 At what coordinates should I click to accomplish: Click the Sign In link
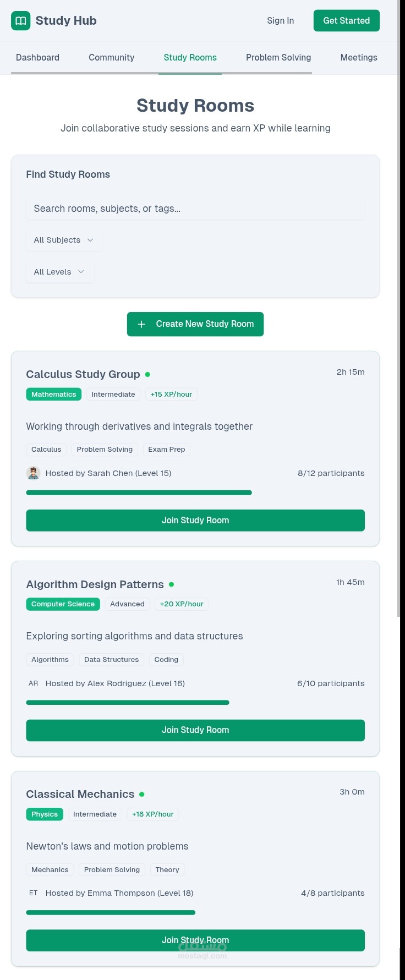point(281,21)
